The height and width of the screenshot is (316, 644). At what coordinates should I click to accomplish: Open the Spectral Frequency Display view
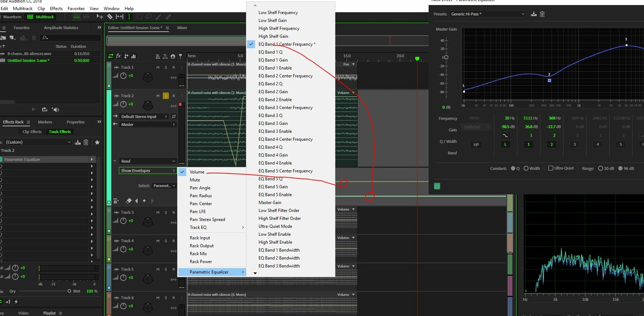pyautogui.click(x=76, y=17)
